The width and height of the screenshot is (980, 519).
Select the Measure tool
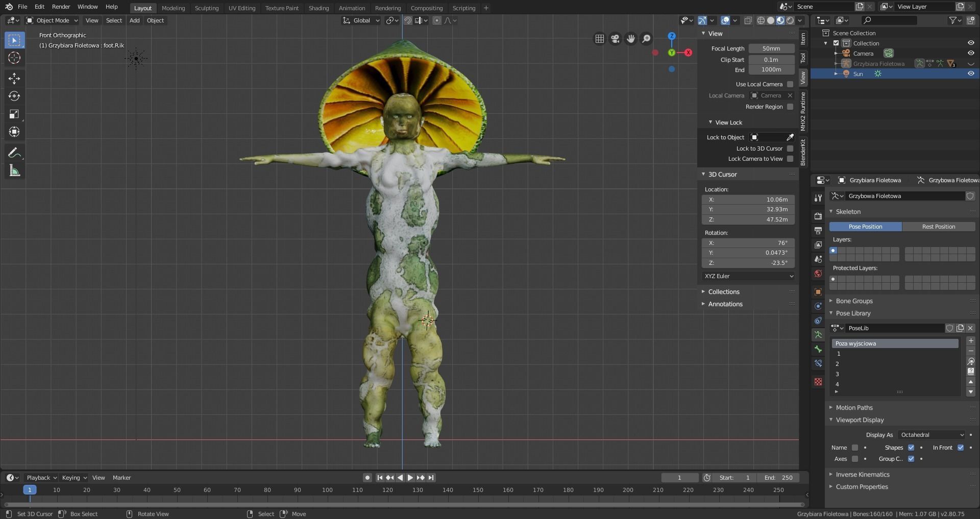tap(14, 171)
